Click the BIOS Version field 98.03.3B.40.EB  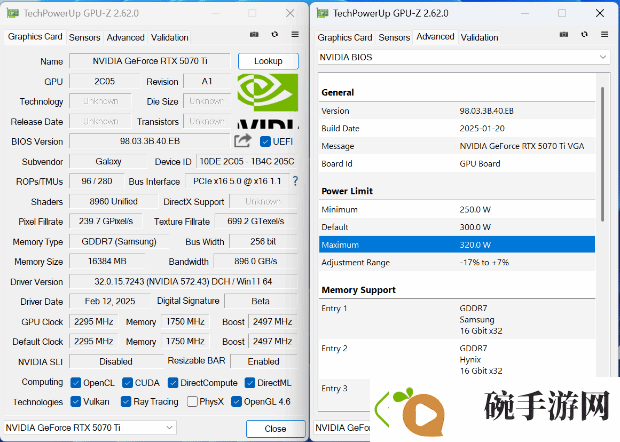(150, 141)
